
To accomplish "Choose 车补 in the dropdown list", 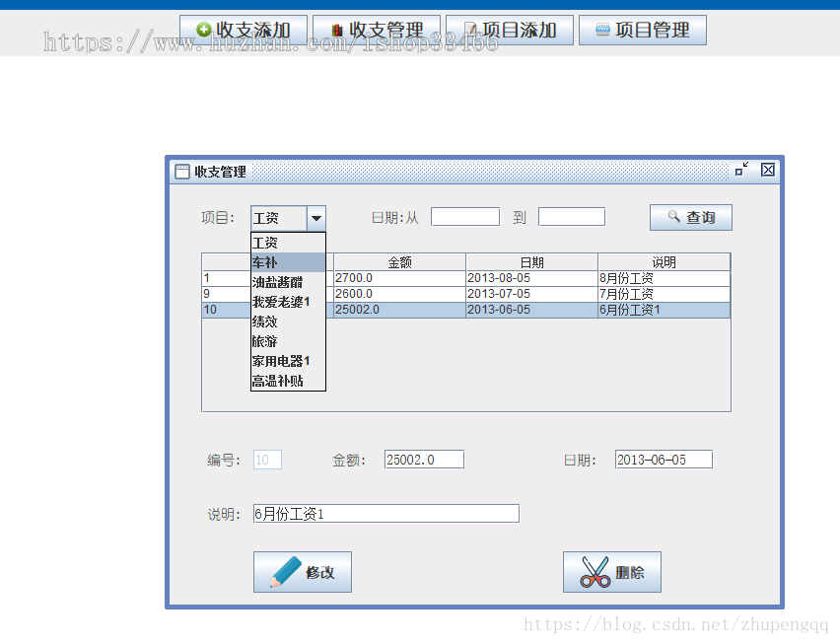I will [x=288, y=262].
